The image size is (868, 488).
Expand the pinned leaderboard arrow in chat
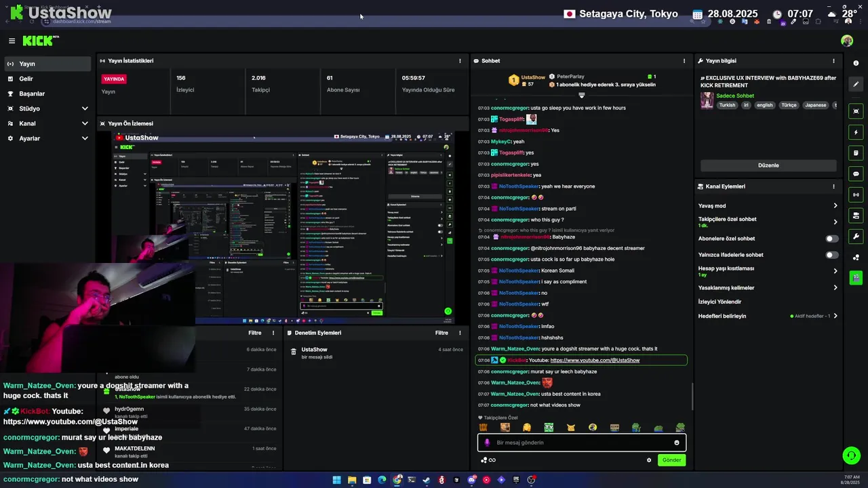click(x=581, y=96)
